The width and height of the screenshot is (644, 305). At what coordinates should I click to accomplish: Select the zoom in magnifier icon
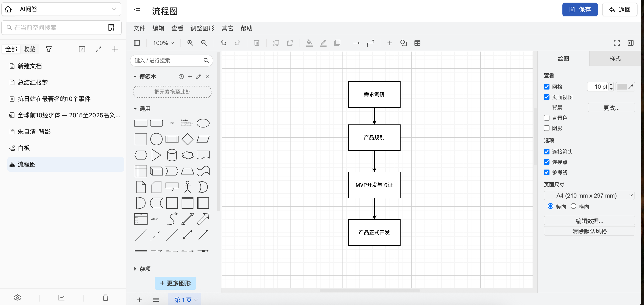190,43
